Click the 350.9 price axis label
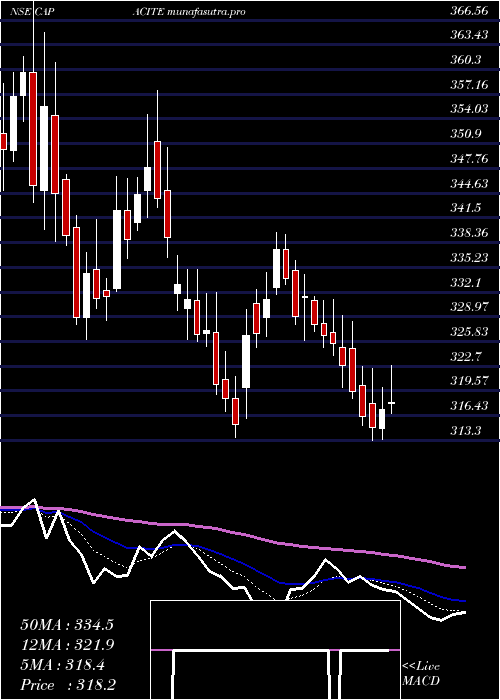 tap(466, 133)
